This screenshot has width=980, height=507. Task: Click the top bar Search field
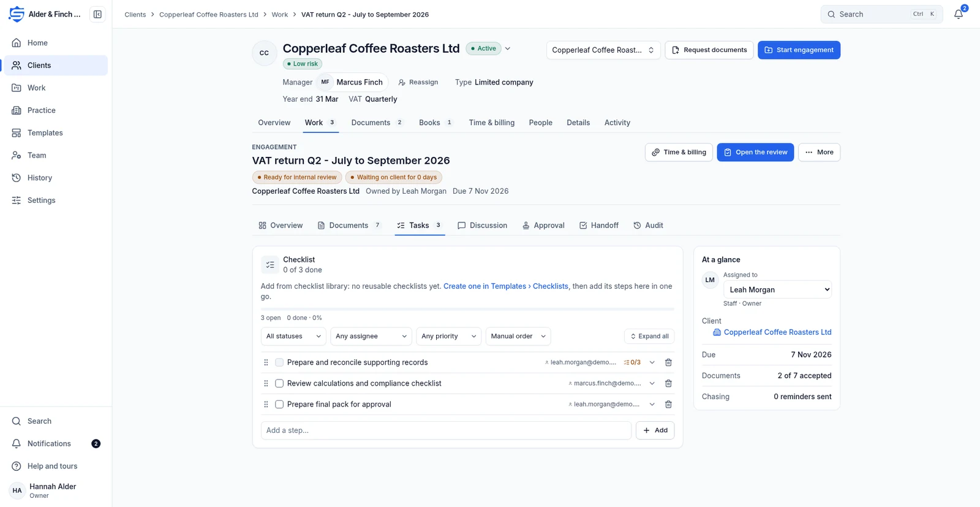point(881,14)
